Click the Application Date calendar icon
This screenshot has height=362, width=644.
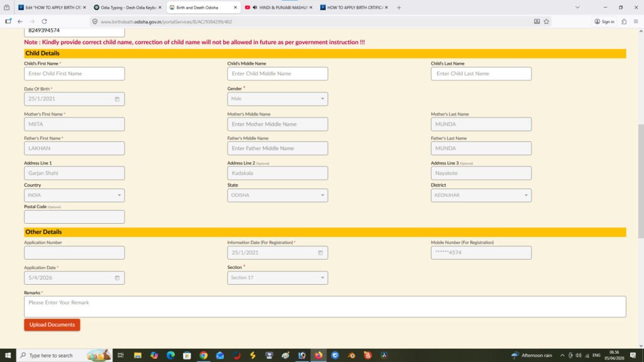coord(117,278)
